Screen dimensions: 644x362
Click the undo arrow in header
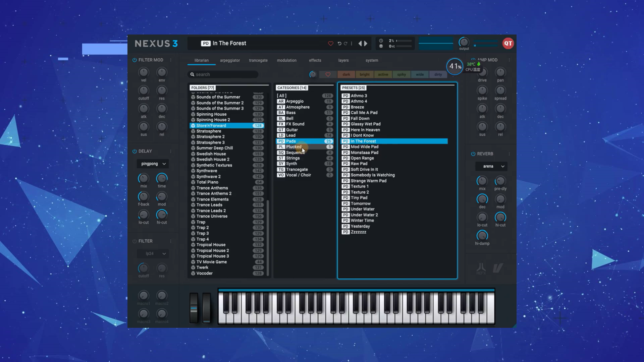[339, 44]
